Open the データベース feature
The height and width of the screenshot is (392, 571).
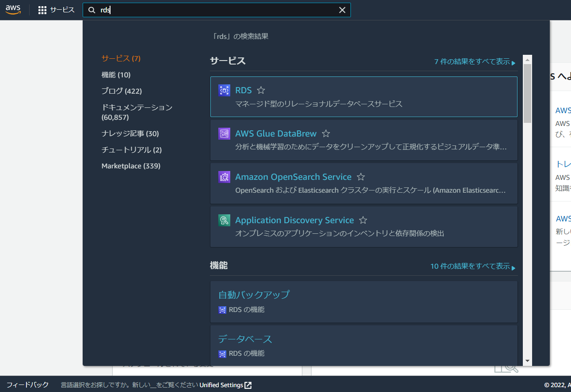[x=245, y=339]
